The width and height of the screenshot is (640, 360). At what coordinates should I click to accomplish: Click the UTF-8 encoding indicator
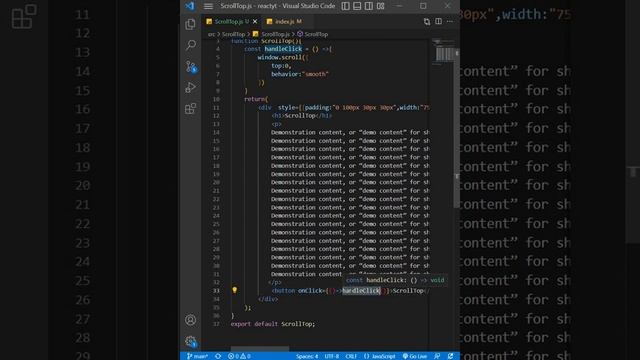click(x=331, y=356)
